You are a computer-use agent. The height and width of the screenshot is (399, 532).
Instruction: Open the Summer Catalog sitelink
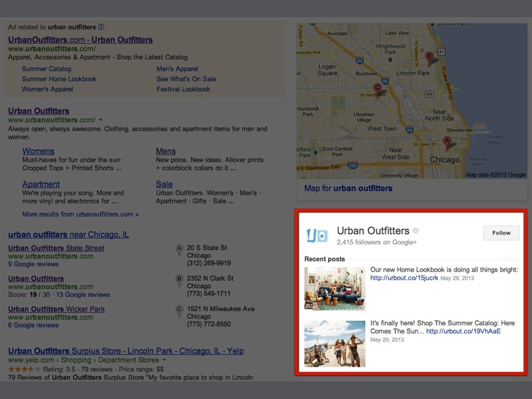point(47,69)
